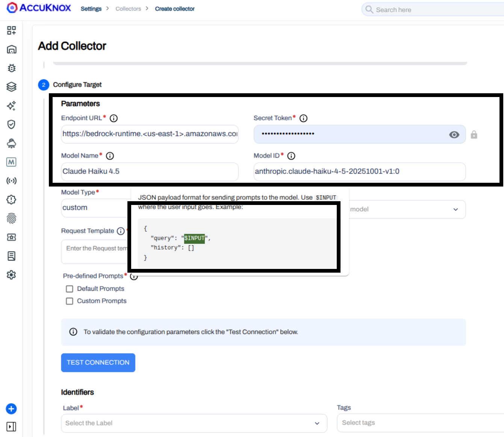504x437 pixels.
Task: Open the bug issues icon in sidebar
Action: point(12,68)
